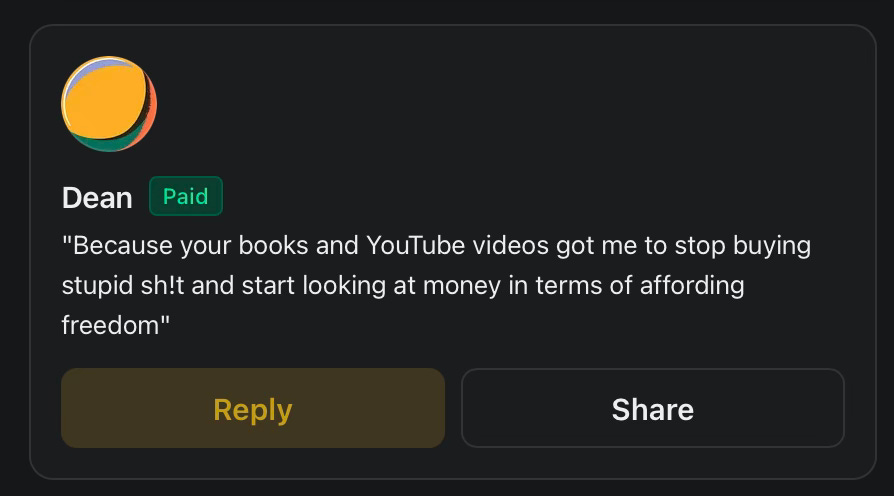894x496 pixels.
Task: Click the second line starting with stupid
Action: pyautogui.click(x=403, y=286)
